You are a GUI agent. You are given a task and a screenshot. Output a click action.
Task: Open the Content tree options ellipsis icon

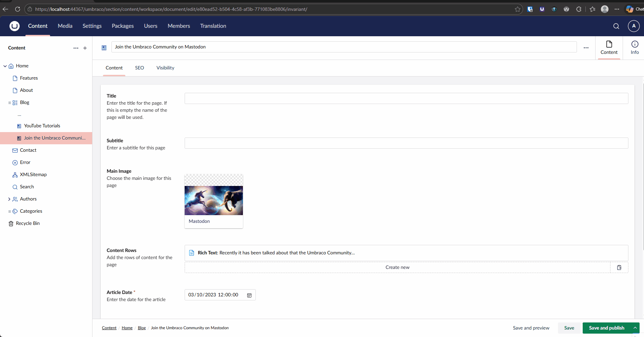(x=76, y=48)
